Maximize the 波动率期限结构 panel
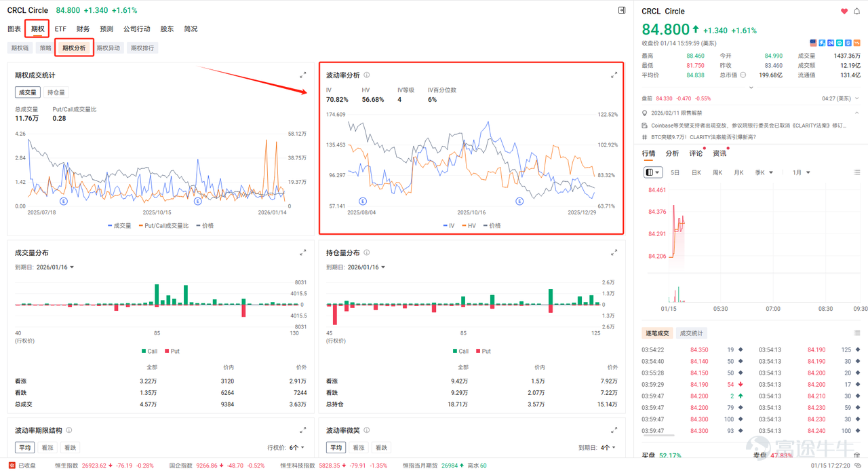Viewport: 868px width, 473px height. coord(303,430)
